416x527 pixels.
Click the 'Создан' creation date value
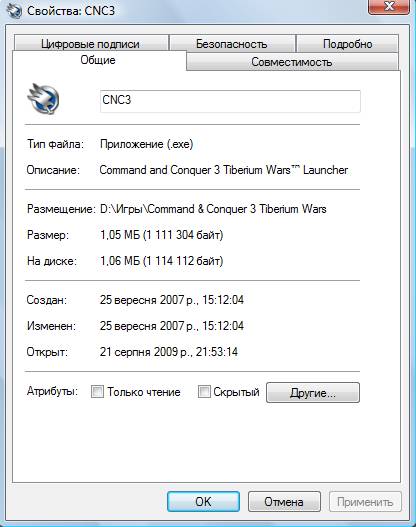coord(172,299)
